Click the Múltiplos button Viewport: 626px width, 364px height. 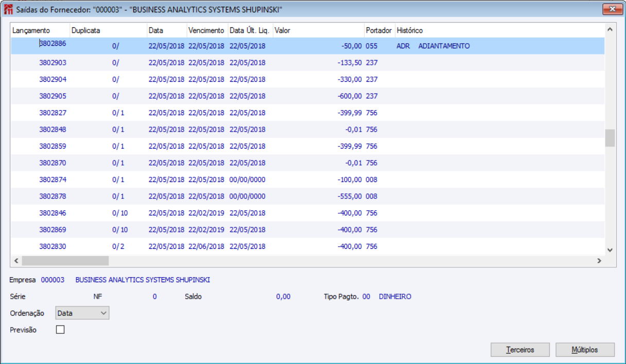585,350
